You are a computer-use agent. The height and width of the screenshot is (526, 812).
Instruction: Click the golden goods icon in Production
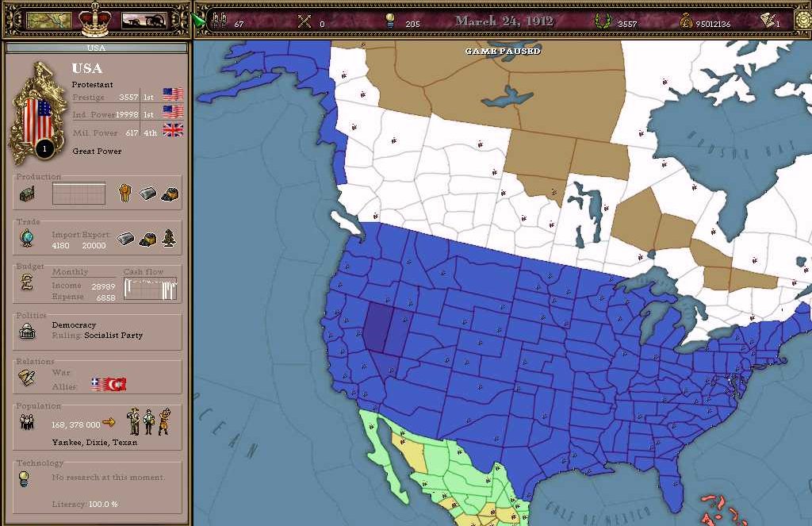(x=124, y=193)
